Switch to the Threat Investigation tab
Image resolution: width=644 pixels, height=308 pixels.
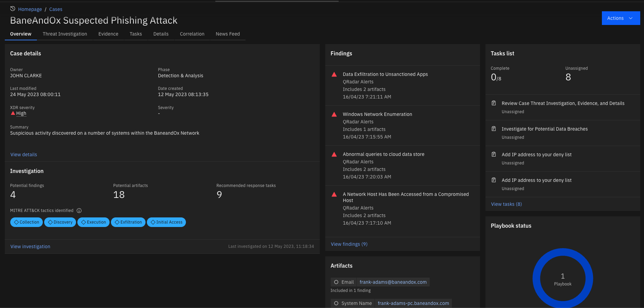pyautogui.click(x=65, y=34)
